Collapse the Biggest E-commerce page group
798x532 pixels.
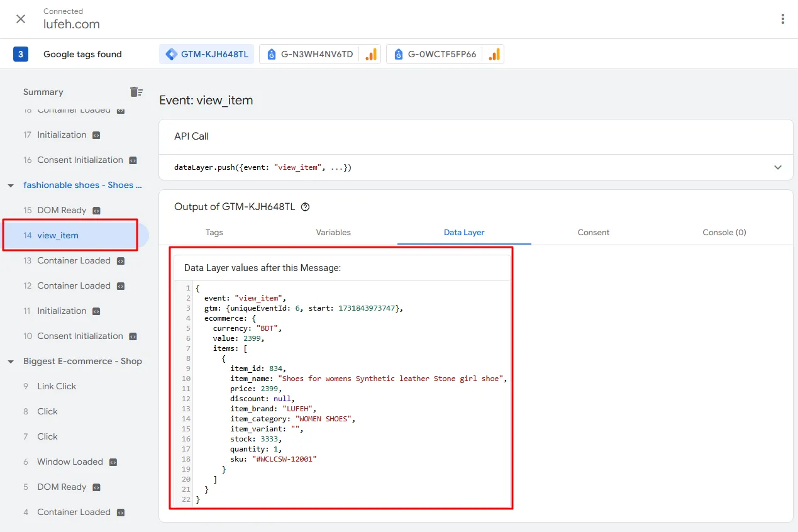pyautogui.click(x=11, y=362)
